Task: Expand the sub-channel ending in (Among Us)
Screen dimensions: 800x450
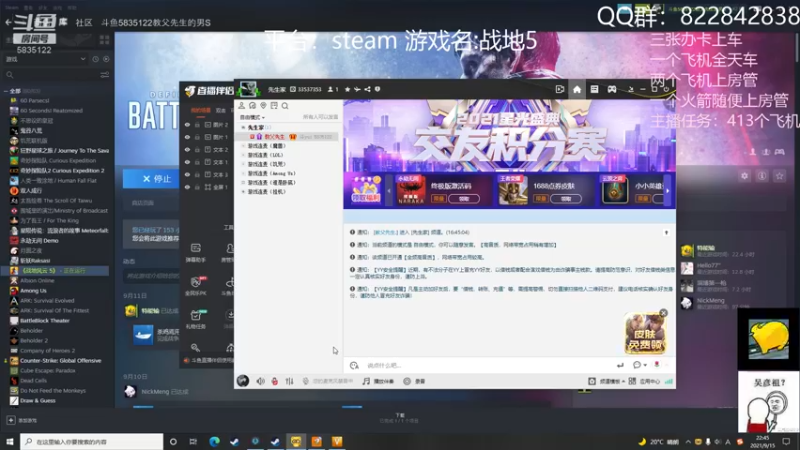Action: coord(243,173)
